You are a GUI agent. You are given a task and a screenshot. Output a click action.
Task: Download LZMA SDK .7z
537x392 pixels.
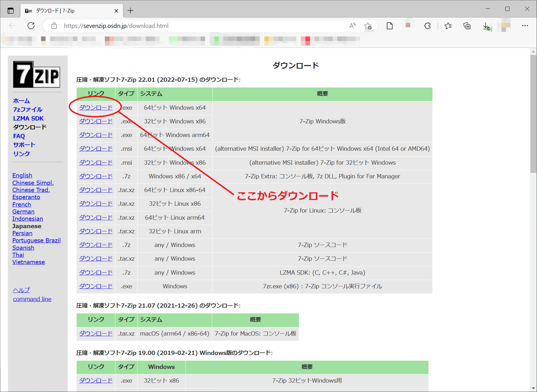point(96,272)
